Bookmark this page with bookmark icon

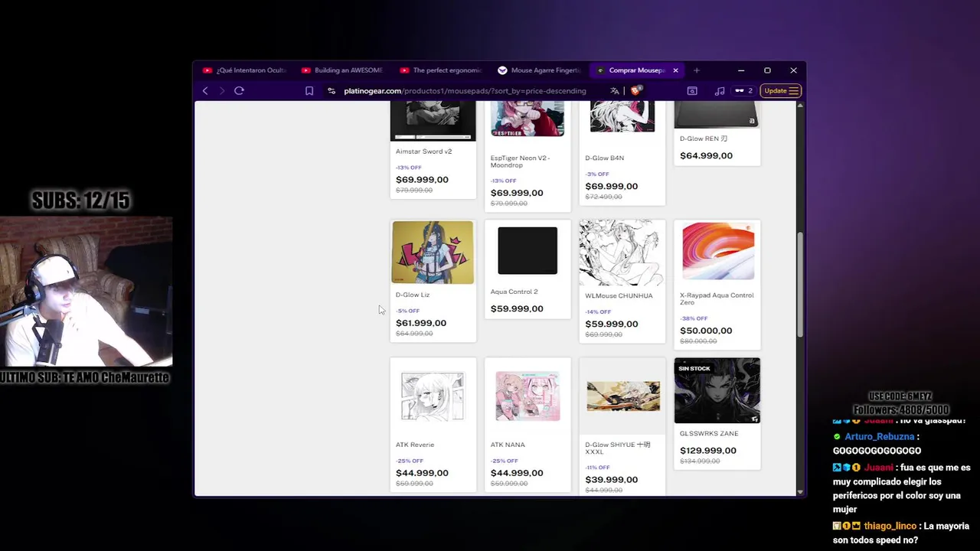click(309, 91)
